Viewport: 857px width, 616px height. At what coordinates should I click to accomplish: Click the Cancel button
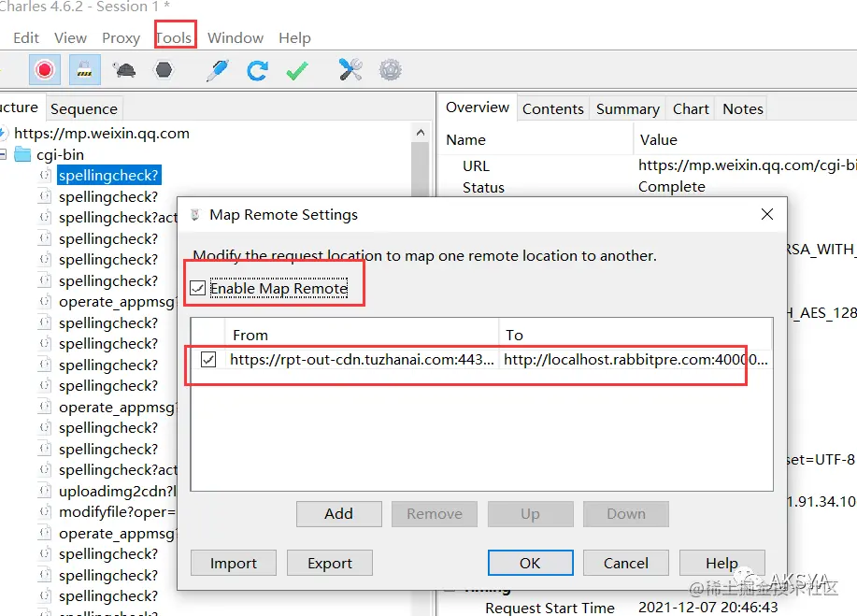coord(626,563)
